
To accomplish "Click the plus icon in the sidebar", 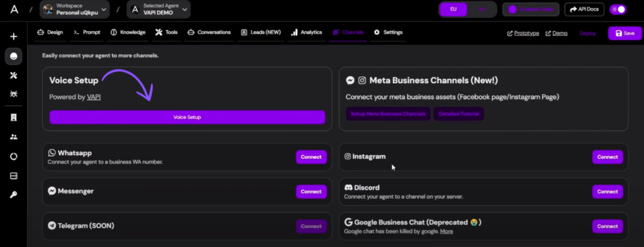I will [x=14, y=37].
